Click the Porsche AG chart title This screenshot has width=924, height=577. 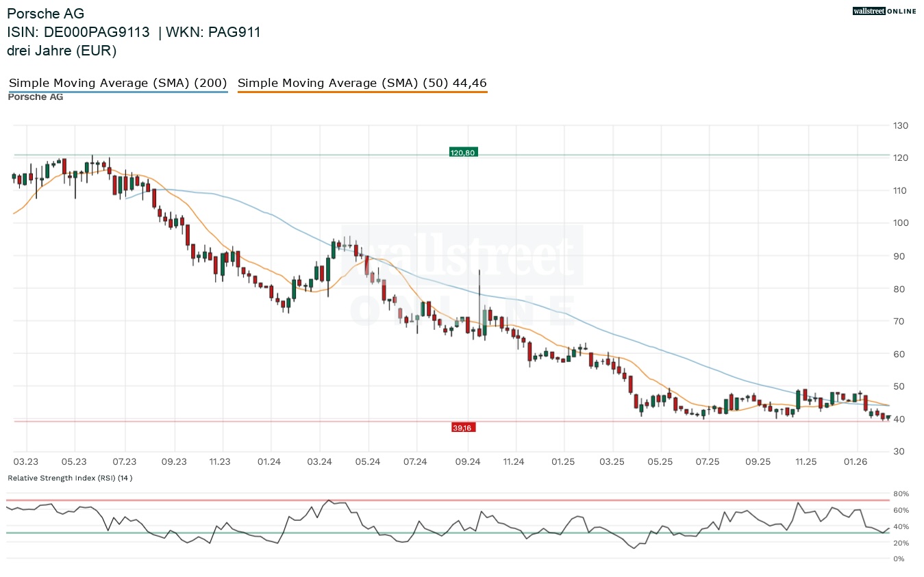pyautogui.click(x=46, y=14)
